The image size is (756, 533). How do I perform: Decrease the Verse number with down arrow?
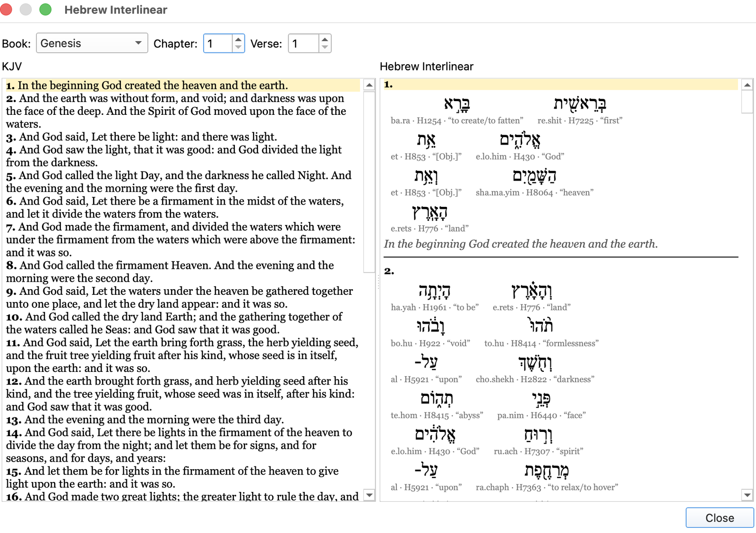[325, 48]
